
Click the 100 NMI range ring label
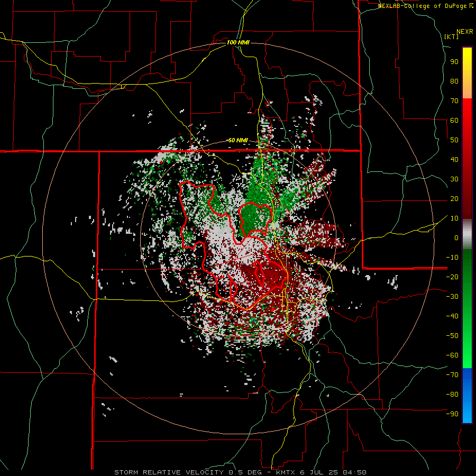(x=238, y=42)
